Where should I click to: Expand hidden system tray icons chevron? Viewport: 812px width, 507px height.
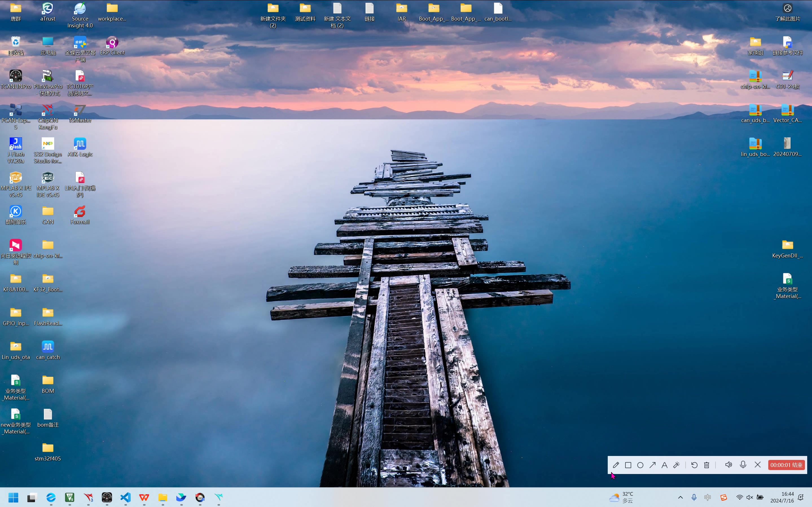680,497
